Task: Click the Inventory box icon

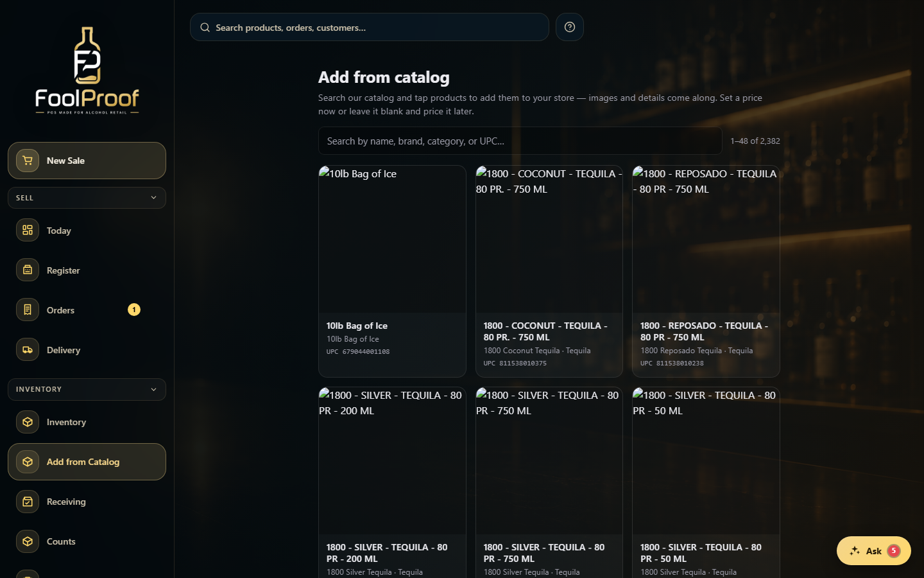Action: [28, 422]
